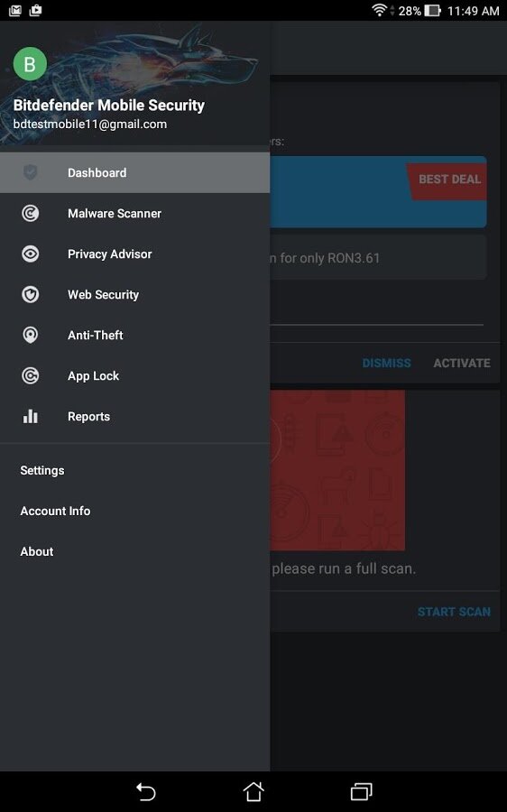Click the Anti-Theft location pin icon
Image resolution: width=507 pixels, height=812 pixels.
[x=30, y=335]
